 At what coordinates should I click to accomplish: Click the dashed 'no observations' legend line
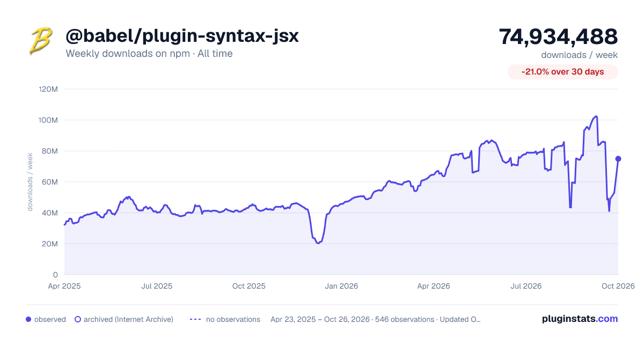point(195,319)
